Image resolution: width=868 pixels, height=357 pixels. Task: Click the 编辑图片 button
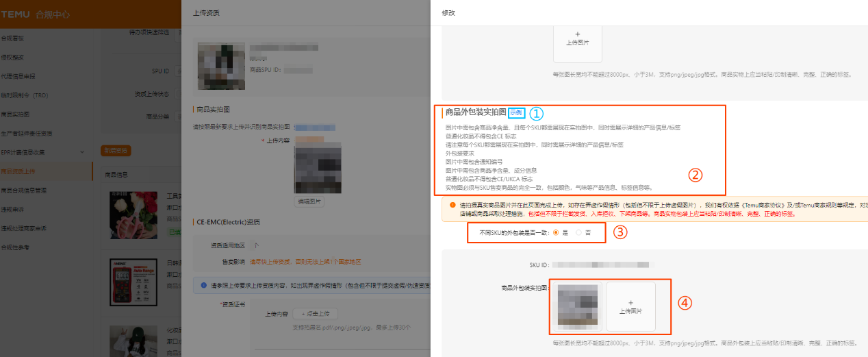309,201
